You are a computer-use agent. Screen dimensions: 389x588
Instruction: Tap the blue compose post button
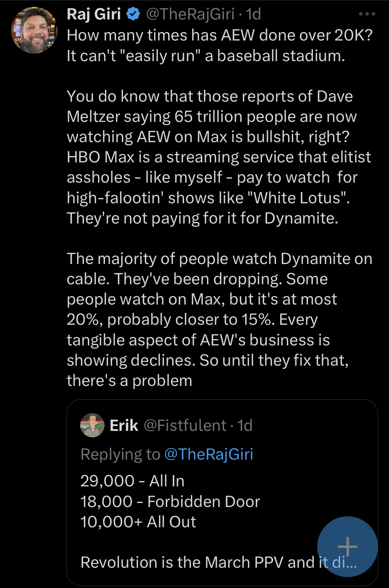[x=347, y=547]
